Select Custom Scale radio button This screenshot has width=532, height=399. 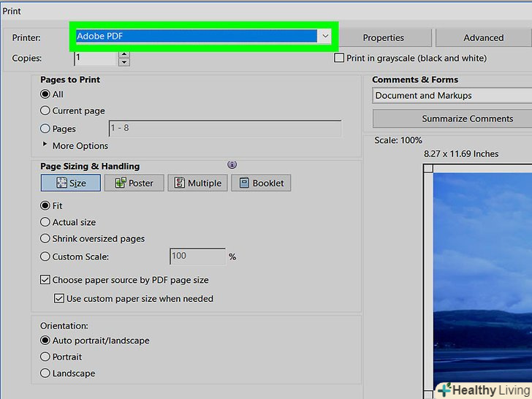(45, 256)
